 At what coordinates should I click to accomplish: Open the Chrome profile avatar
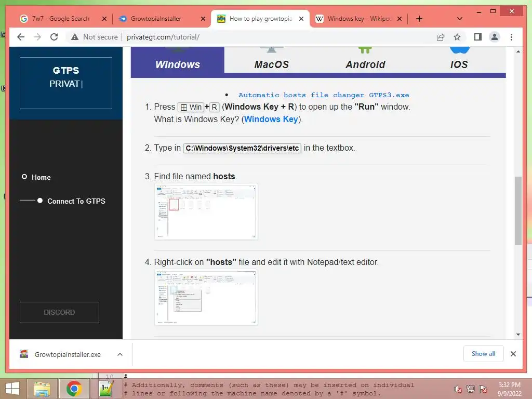click(x=495, y=37)
